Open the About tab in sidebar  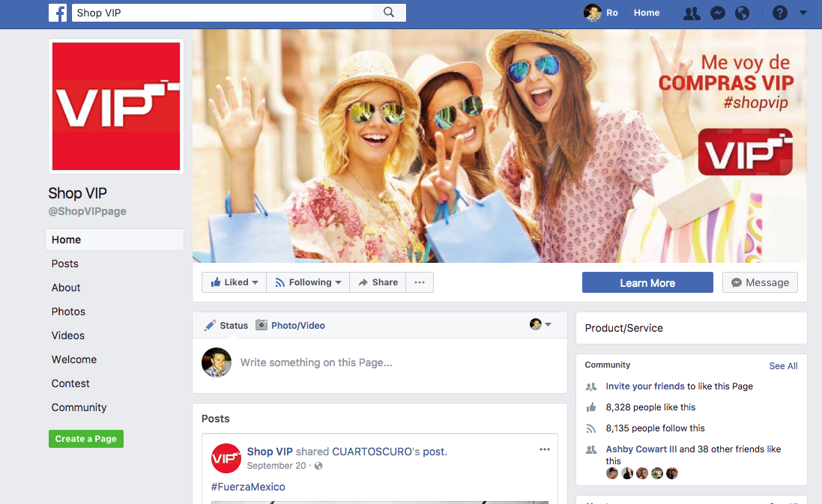[x=65, y=288]
